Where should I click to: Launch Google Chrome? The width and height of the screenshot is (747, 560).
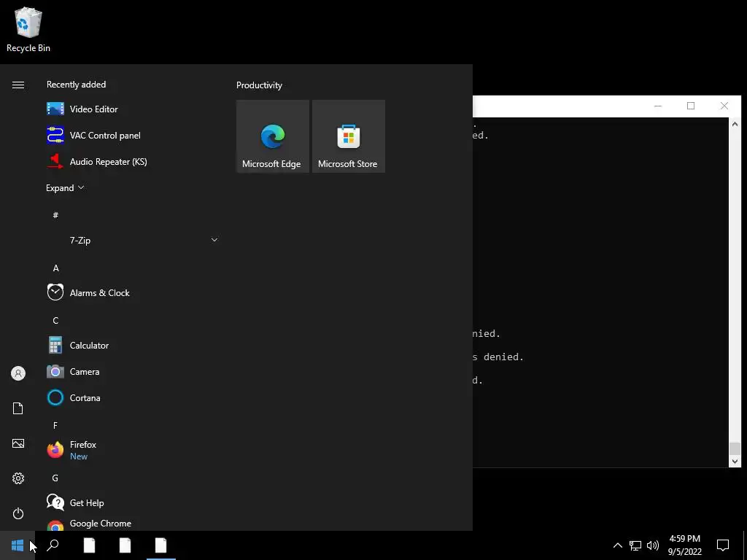[133, 524]
